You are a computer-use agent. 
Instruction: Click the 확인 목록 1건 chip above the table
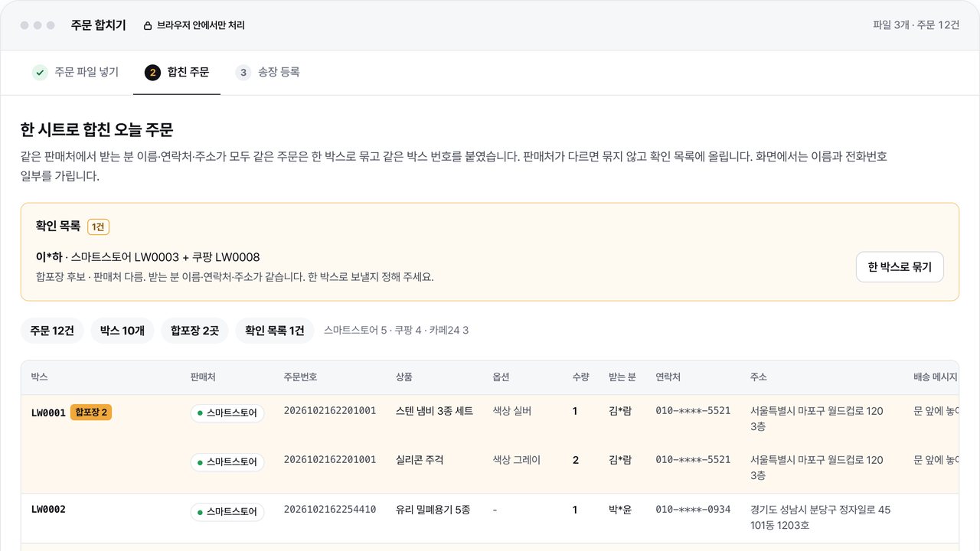[x=274, y=331]
